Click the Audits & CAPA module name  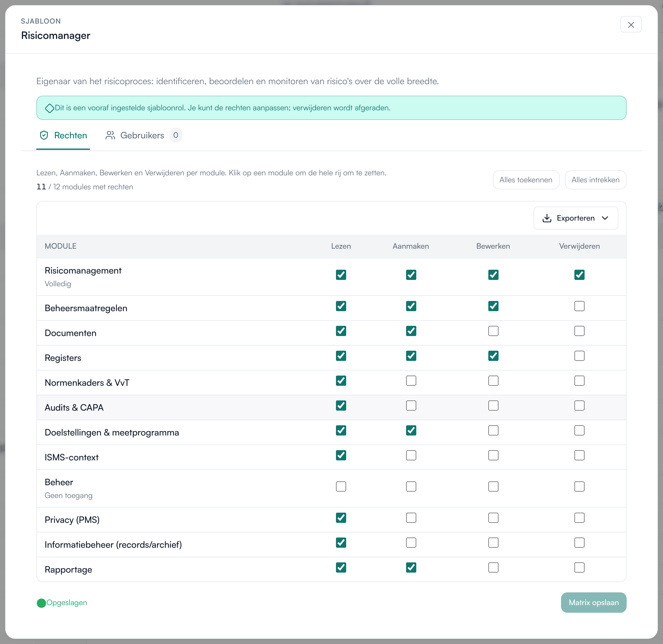click(x=74, y=407)
